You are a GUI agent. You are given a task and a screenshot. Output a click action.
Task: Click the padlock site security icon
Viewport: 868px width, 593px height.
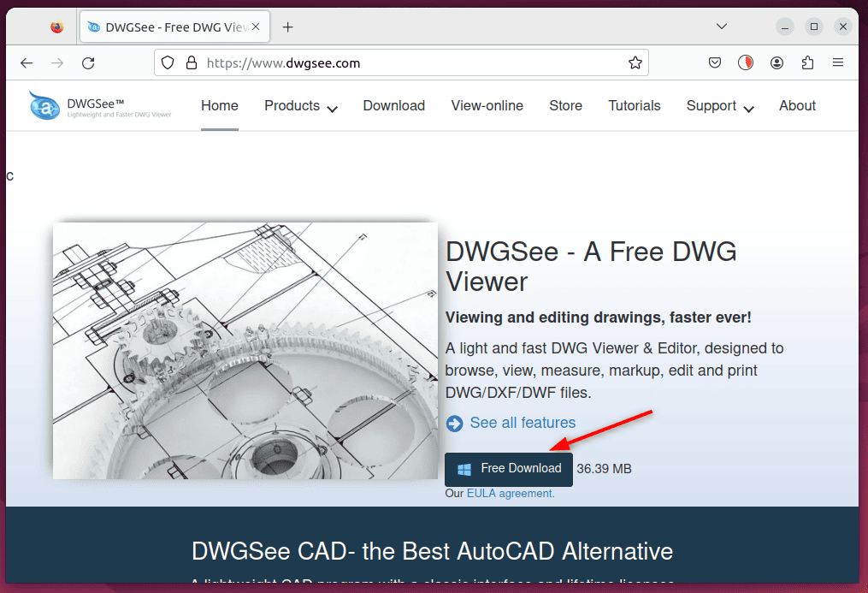pos(192,63)
